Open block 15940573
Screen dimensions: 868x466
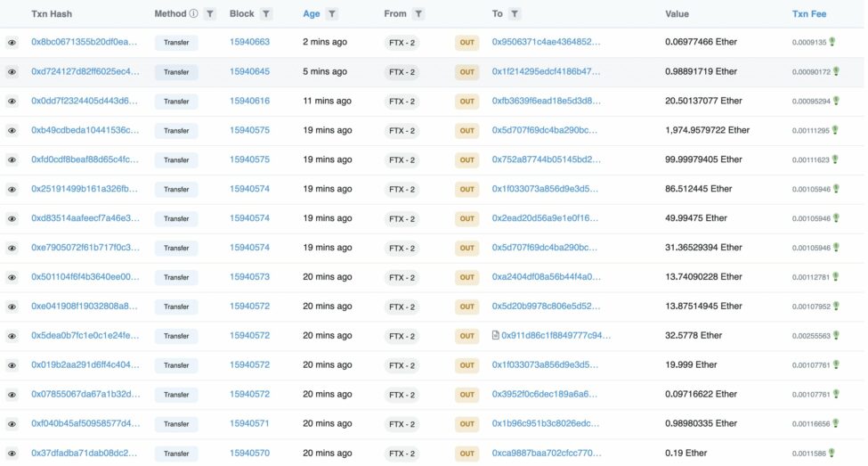tap(249, 276)
